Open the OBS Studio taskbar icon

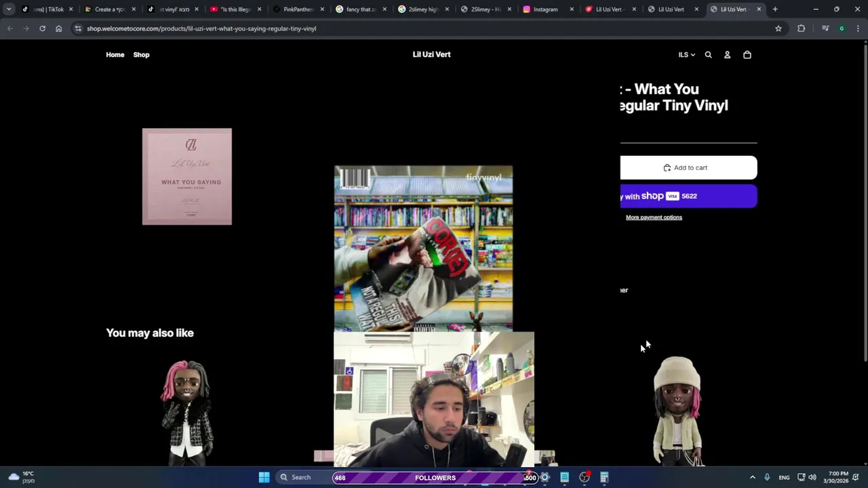pyautogui.click(x=585, y=477)
